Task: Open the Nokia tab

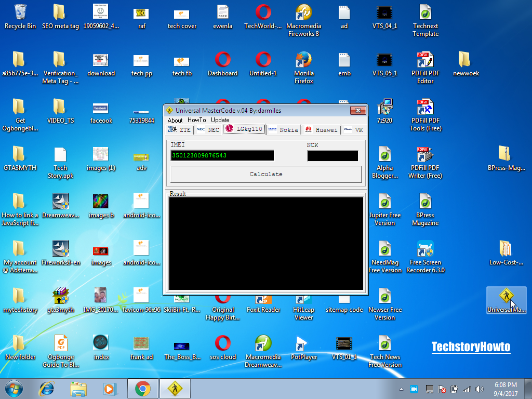Action: tap(283, 129)
